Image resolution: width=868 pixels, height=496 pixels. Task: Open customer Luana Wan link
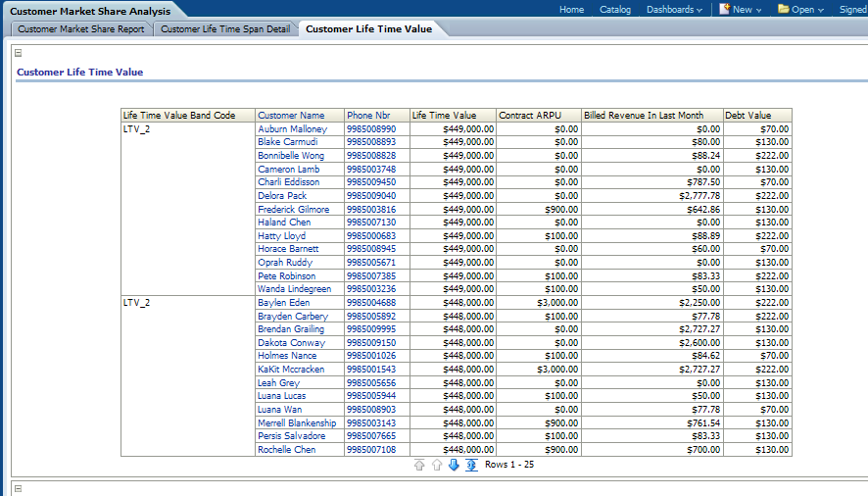point(279,410)
